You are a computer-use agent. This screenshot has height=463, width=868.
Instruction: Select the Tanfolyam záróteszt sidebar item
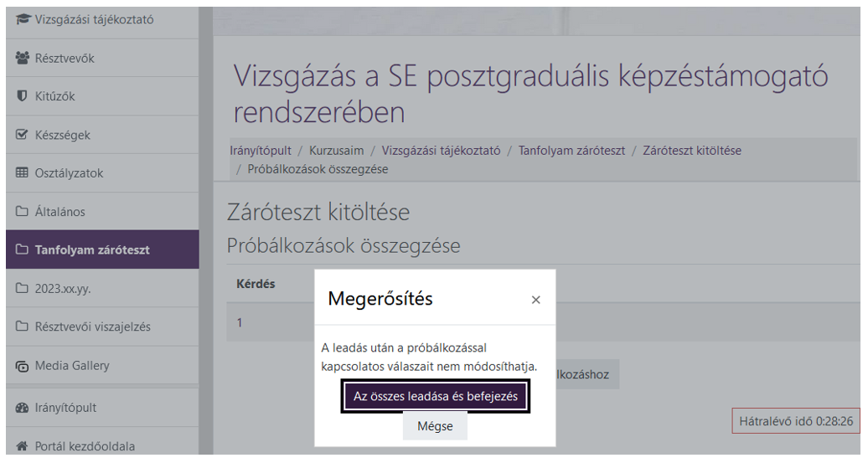[92, 250]
